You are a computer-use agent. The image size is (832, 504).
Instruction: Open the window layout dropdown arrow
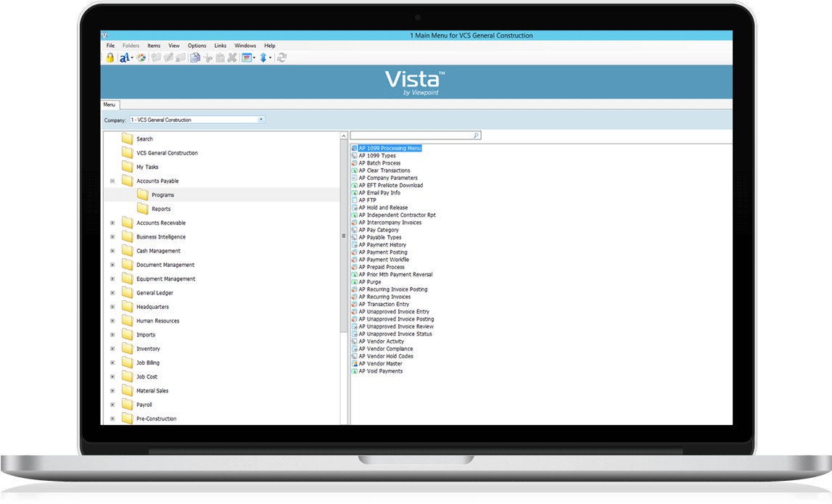click(x=254, y=58)
